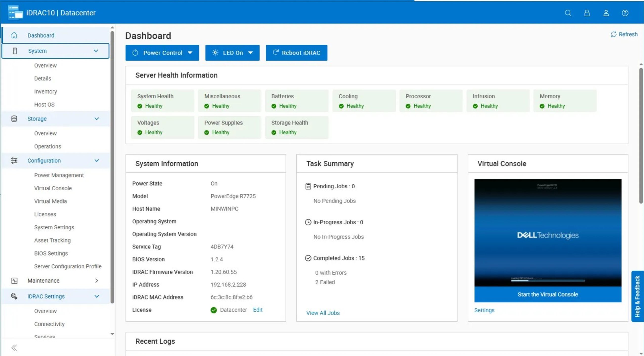Open Licenses in sidebar
The height and width of the screenshot is (356, 644).
[45, 214]
